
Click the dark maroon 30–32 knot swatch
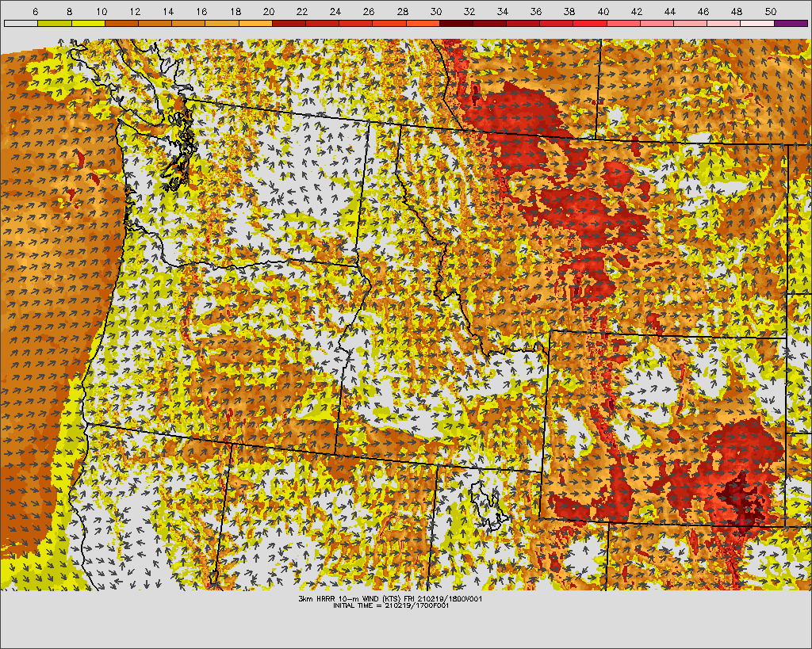click(456, 23)
